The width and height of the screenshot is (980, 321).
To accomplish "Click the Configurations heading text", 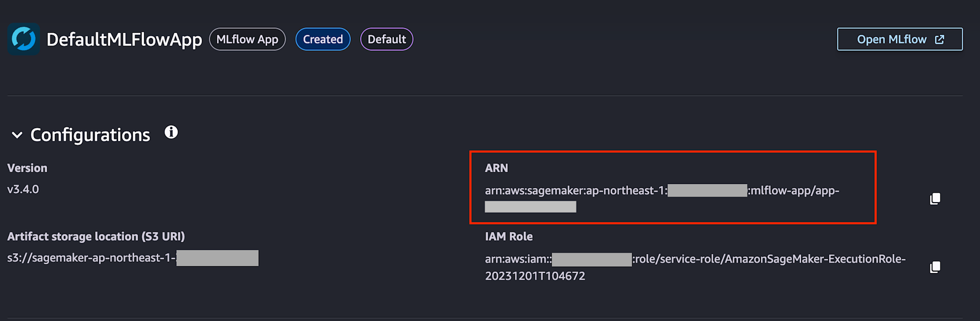I will click(90, 135).
